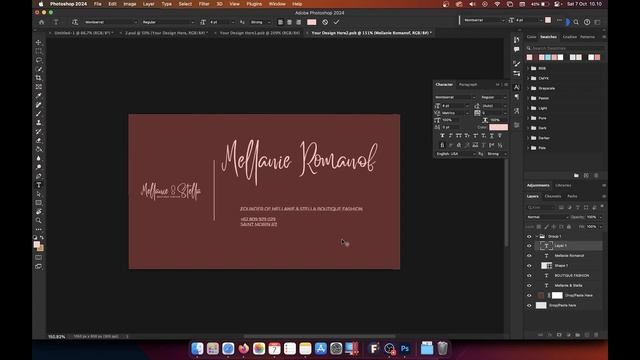Select the Horizontal Type tool

click(x=39, y=185)
